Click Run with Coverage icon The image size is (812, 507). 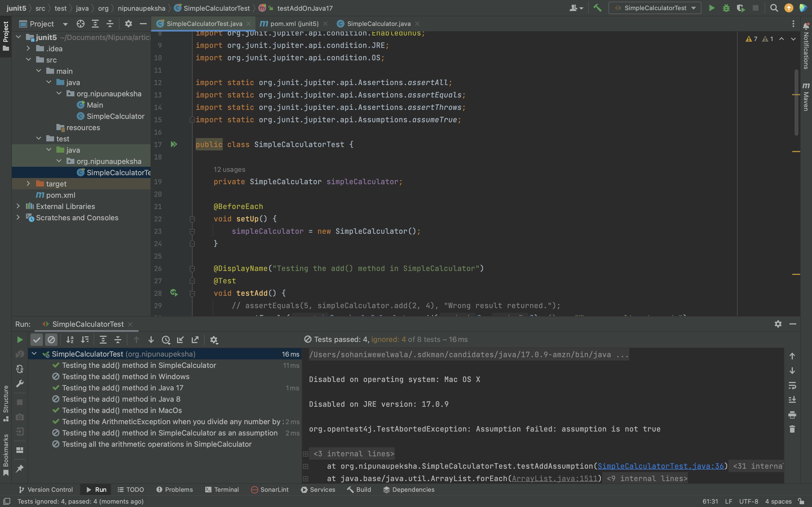coord(741,8)
